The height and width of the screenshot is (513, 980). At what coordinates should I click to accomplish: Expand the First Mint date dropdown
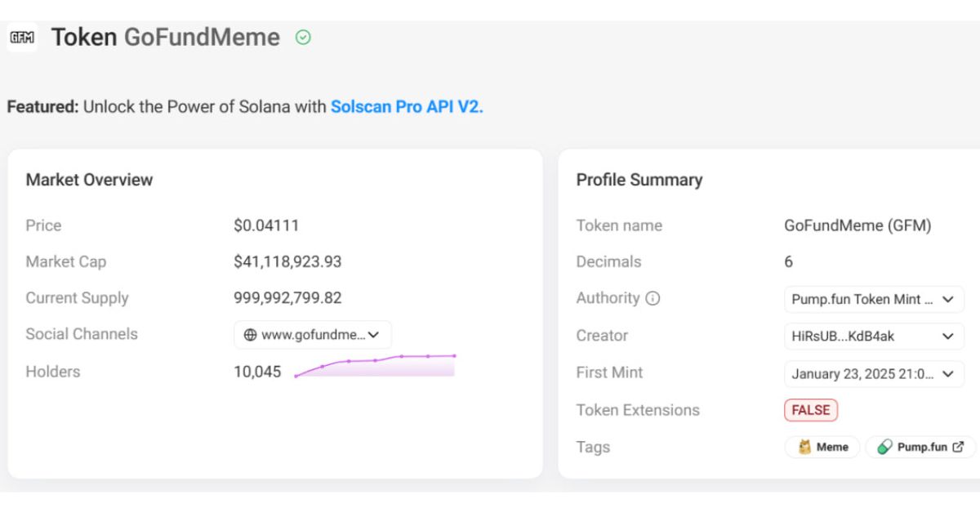948,373
